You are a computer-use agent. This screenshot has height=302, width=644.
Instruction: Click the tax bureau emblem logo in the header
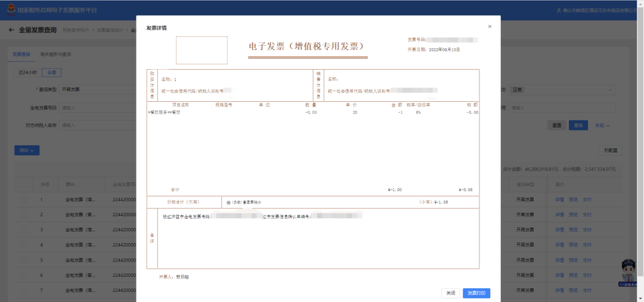pyautogui.click(x=11, y=10)
